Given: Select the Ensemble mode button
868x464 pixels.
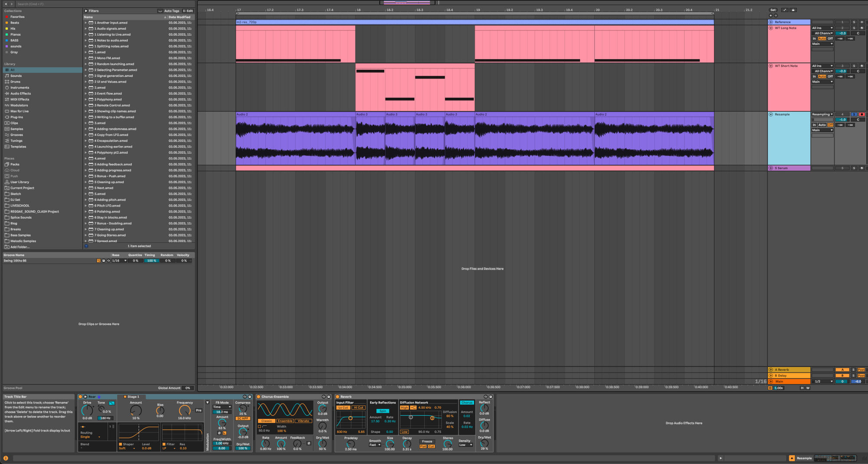Looking at the screenshot, I should (x=285, y=421).
